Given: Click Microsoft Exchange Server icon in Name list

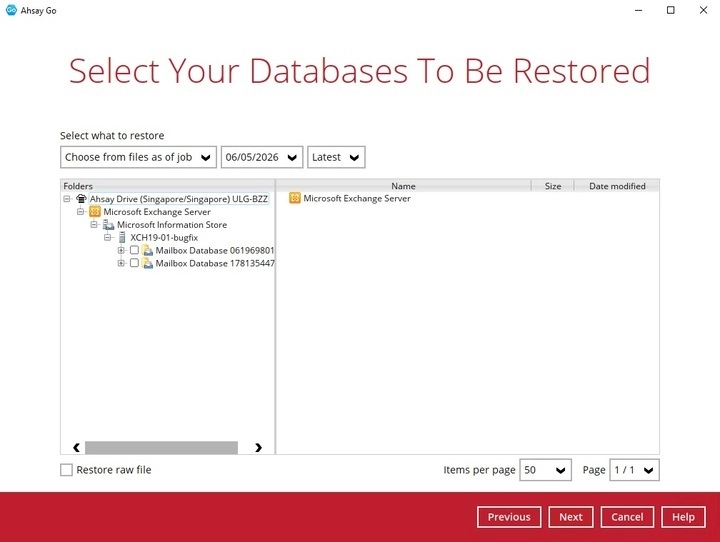Looking at the screenshot, I should 295,198.
